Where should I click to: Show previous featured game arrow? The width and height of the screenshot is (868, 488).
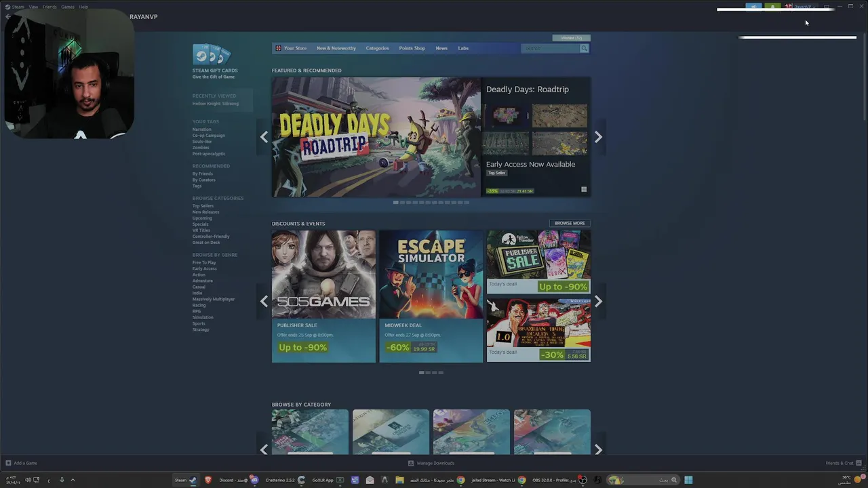tap(264, 137)
